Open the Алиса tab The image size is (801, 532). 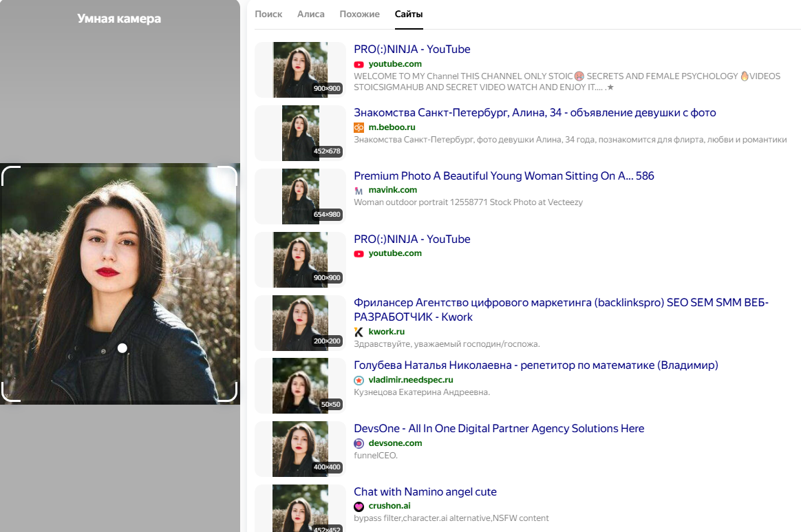(x=311, y=14)
